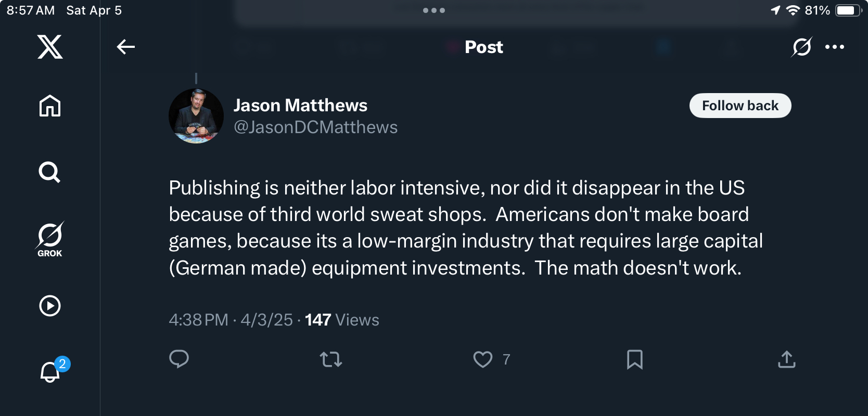868x416 pixels.
Task: Go to the Home feed
Action: [x=50, y=106]
